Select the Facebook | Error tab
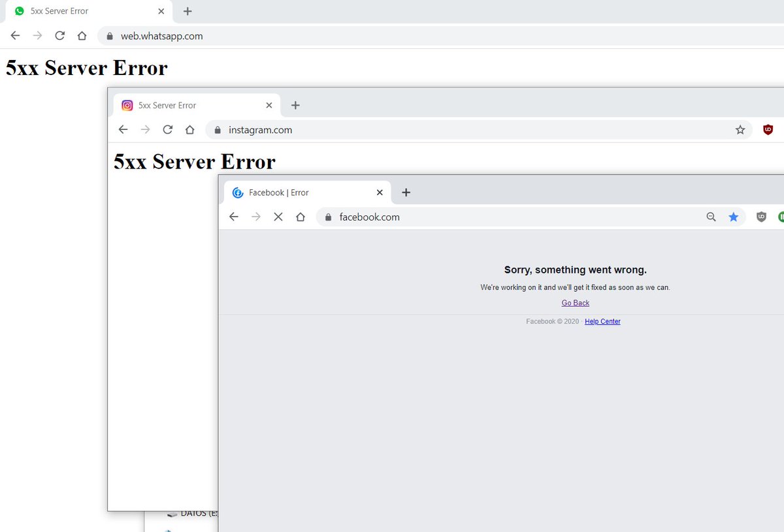 tap(307, 193)
